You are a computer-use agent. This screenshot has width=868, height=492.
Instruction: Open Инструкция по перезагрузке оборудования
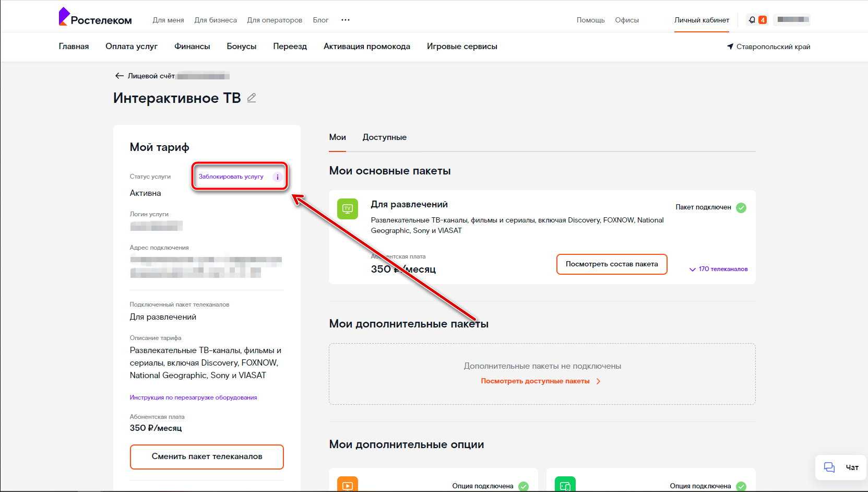[193, 397]
